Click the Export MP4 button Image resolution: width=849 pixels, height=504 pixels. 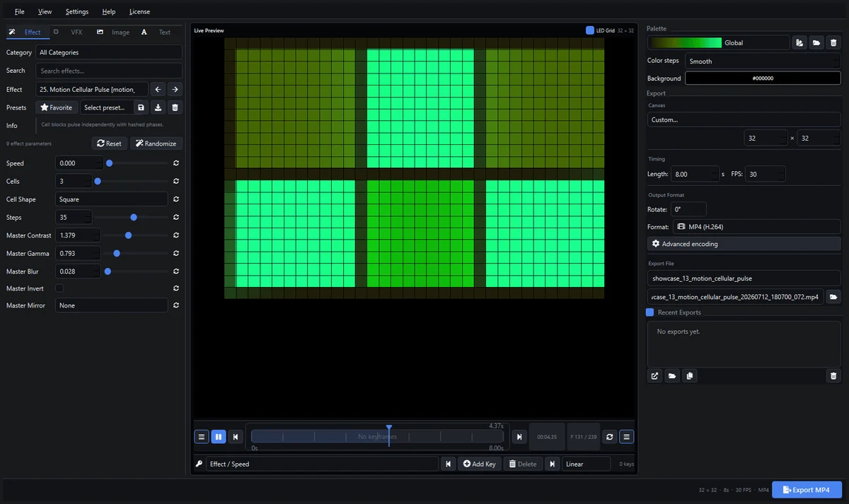coord(807,490)
